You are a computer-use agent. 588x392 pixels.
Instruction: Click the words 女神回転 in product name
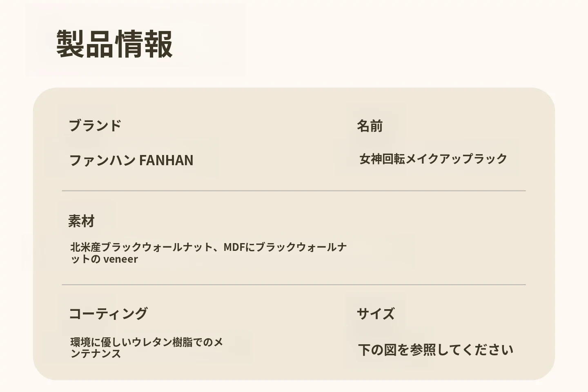tap(382, 159)
